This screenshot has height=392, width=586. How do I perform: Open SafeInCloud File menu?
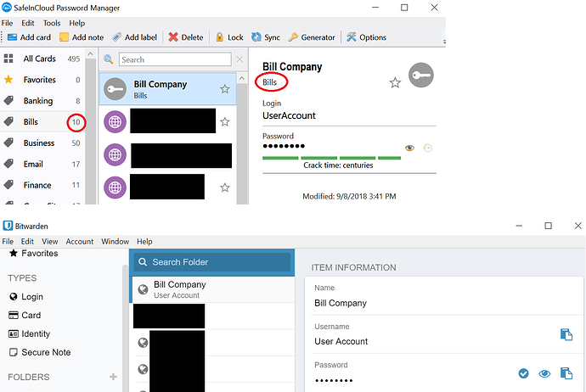click(7, 23)
